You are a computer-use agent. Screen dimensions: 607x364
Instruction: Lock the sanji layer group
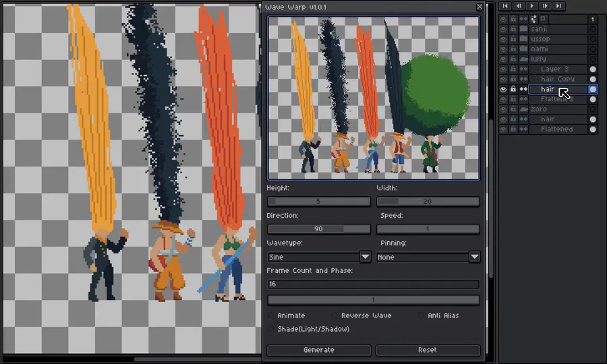[513, 29]
